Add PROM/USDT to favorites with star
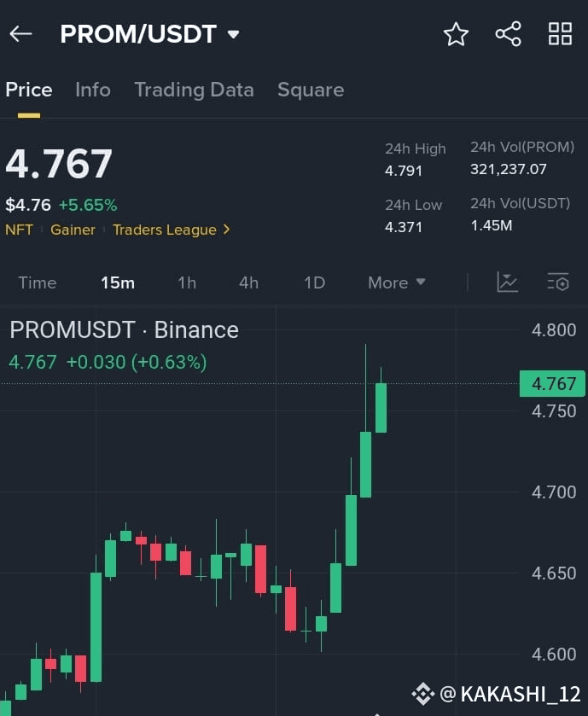Screen dimensions: 588x716 [456, 34]
